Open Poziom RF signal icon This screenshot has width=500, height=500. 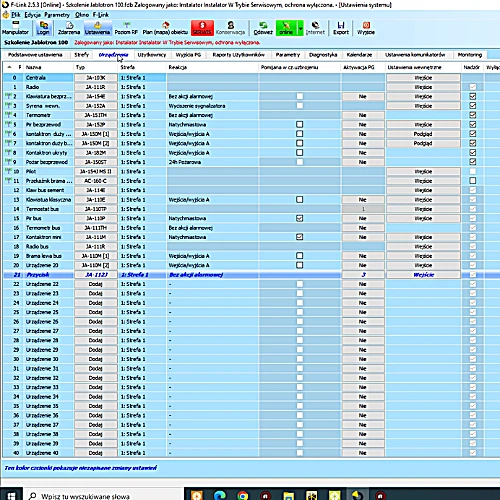(x=126, y=28)
